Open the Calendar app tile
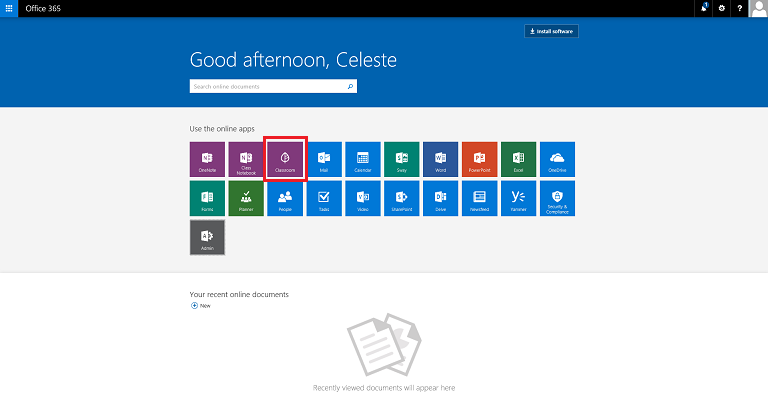 [x=363, y=159]
